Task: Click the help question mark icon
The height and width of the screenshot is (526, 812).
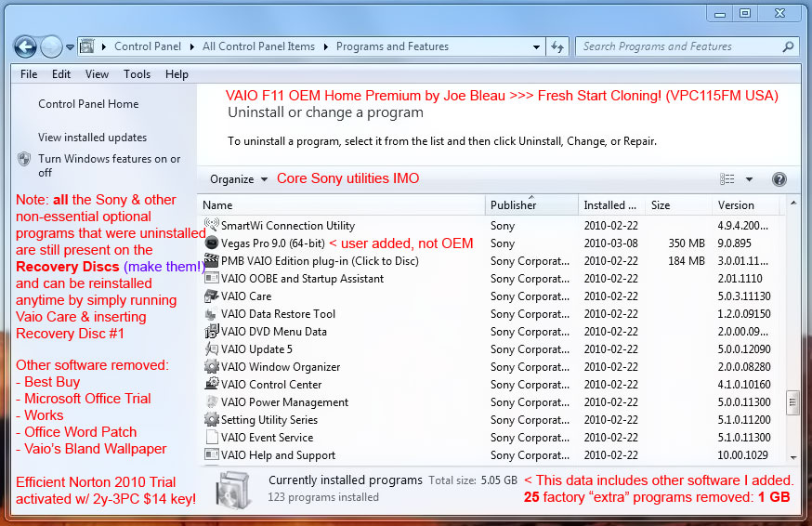Action: (779, 179)
